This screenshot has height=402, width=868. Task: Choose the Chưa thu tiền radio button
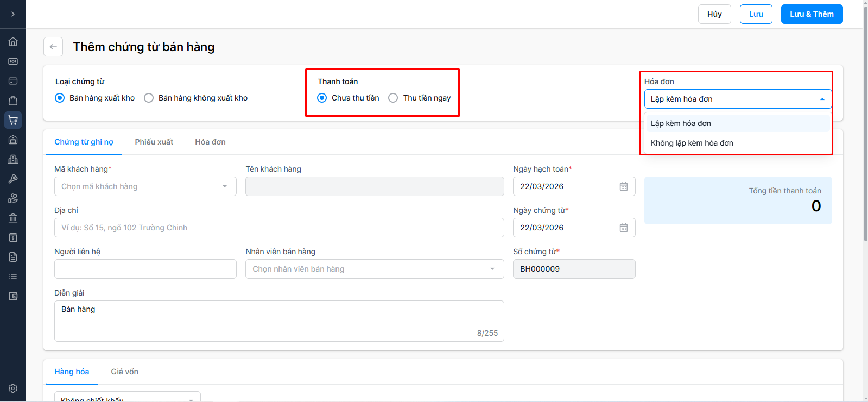322,98
